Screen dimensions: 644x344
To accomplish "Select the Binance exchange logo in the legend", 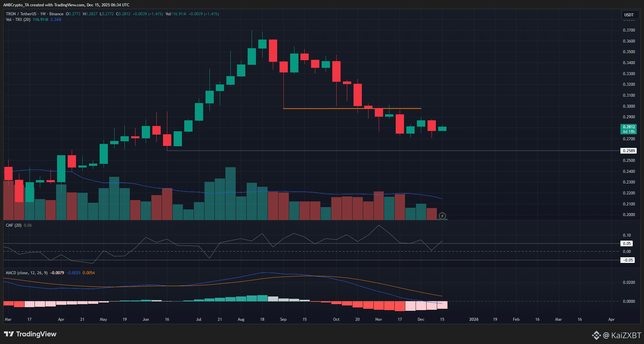I will [56, 14].
